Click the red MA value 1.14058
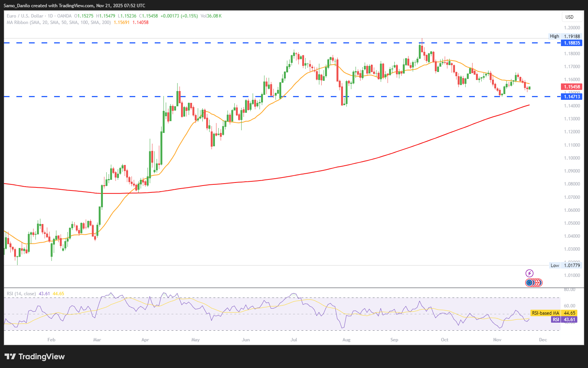Image resolution: width=588 pixels, height=368 pixels. click(140, 22)
